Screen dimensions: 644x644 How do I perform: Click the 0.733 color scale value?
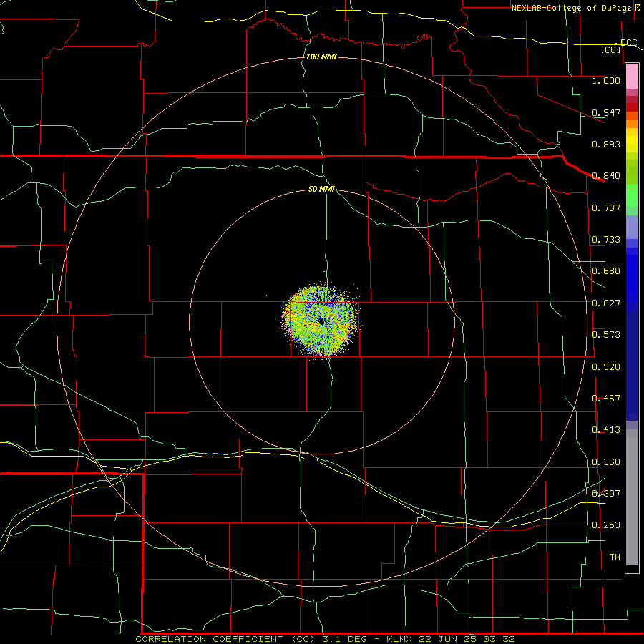point(606,240)
